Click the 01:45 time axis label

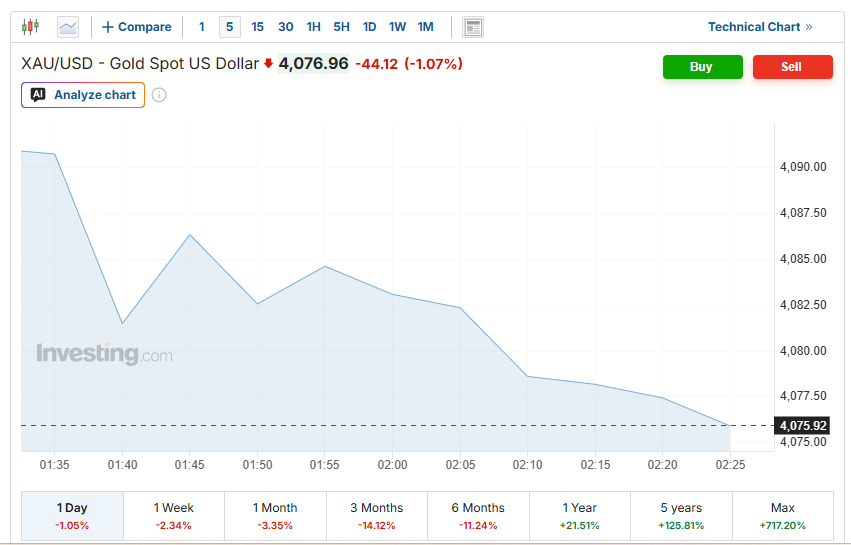189,465
